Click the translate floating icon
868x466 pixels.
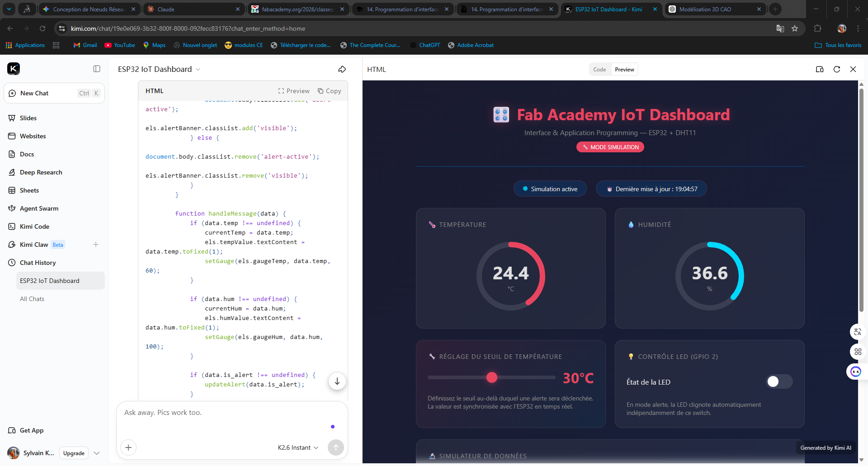(858, 332)
